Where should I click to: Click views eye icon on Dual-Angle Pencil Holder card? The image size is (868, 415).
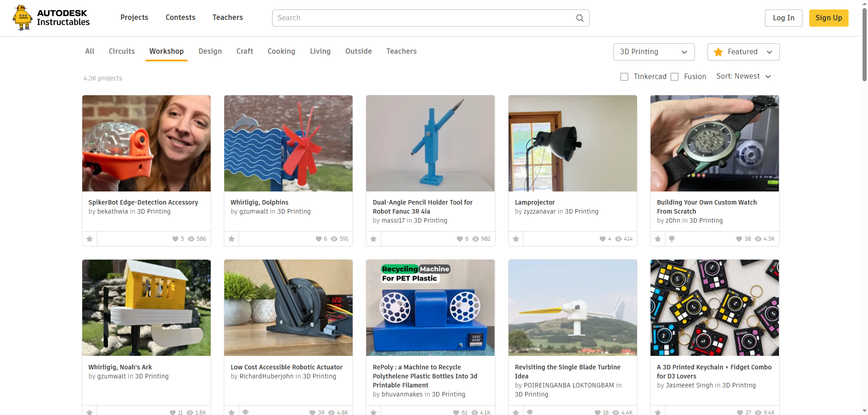(476, 239)
